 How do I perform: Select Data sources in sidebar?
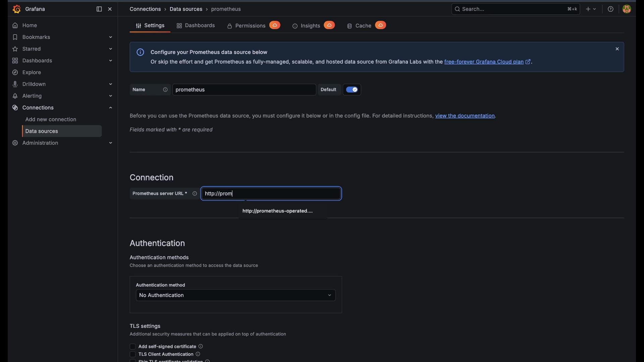coord(62,131)
